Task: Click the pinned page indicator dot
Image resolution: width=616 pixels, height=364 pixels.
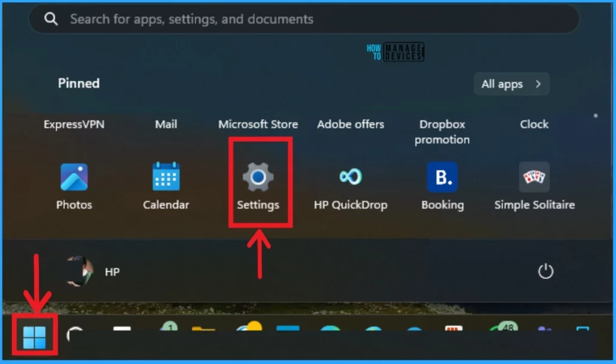Action: (596, 116)
